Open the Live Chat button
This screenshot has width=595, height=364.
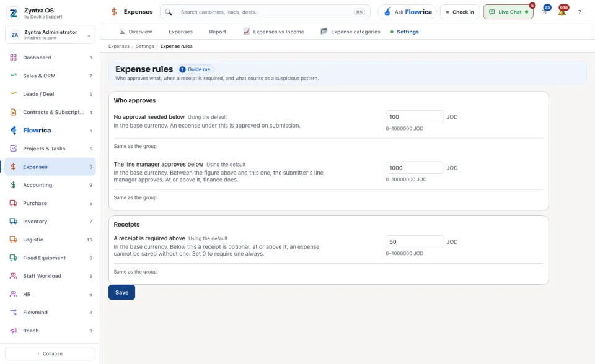tap(508, 12)
